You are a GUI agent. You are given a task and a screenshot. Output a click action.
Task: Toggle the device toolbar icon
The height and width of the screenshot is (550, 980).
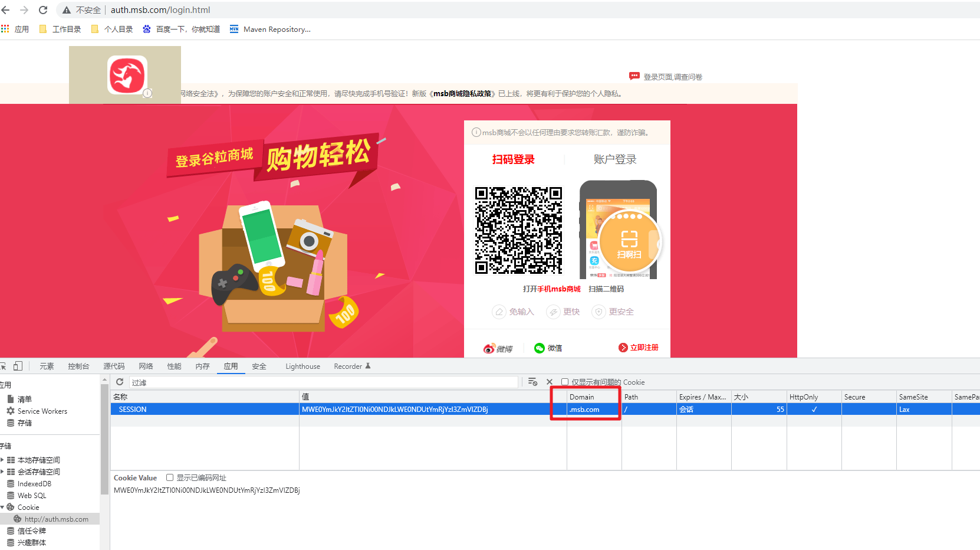[x=18, y=366]
